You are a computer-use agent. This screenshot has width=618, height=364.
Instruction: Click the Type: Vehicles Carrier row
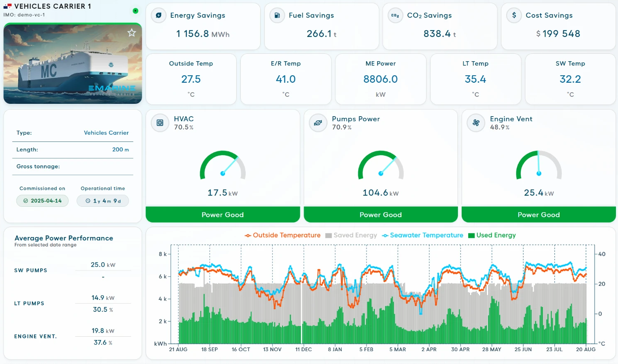73,133
